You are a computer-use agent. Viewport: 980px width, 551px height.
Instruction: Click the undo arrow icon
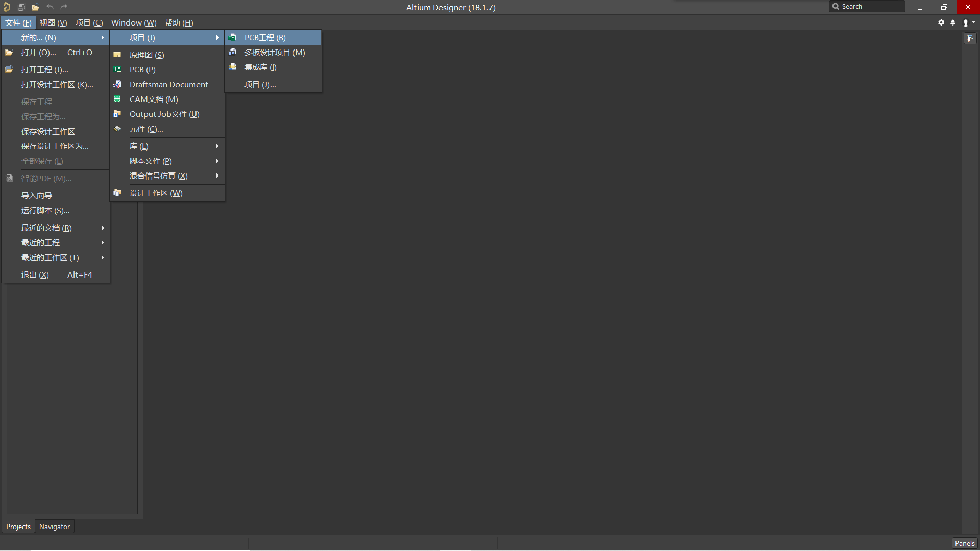click(50, 7)
